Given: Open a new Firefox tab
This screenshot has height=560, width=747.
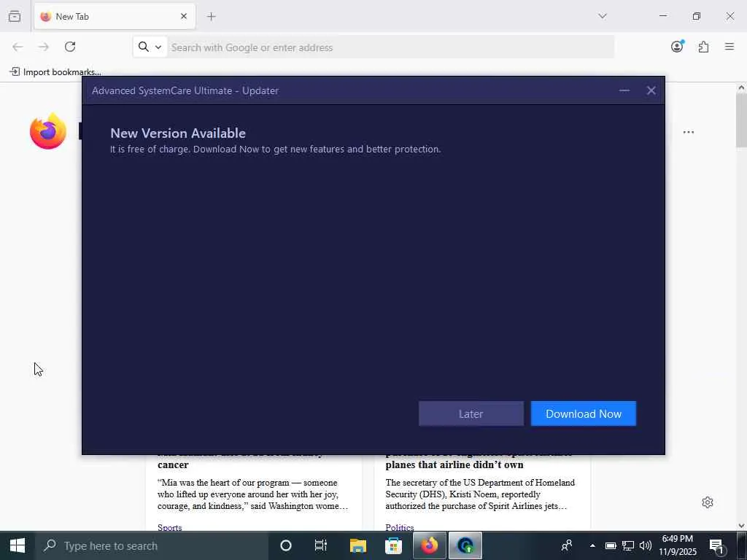Looking at the screenshot, I should point(212,17).
